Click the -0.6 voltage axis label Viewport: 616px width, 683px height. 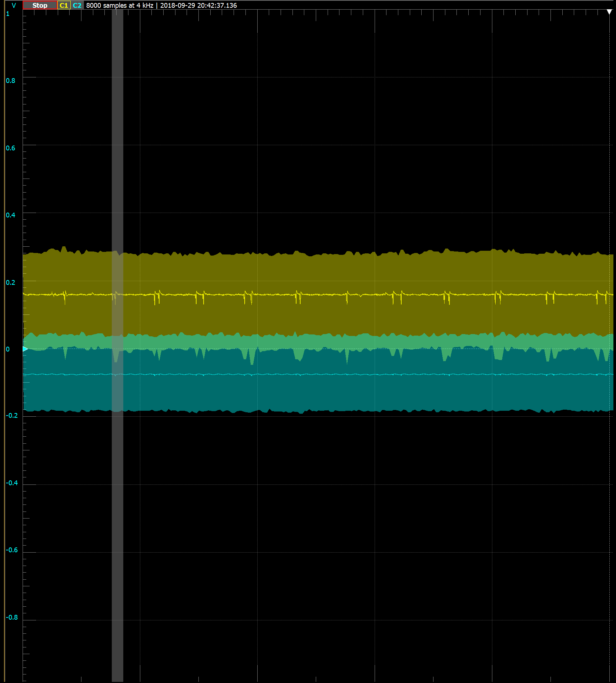(x=12, y=550)
